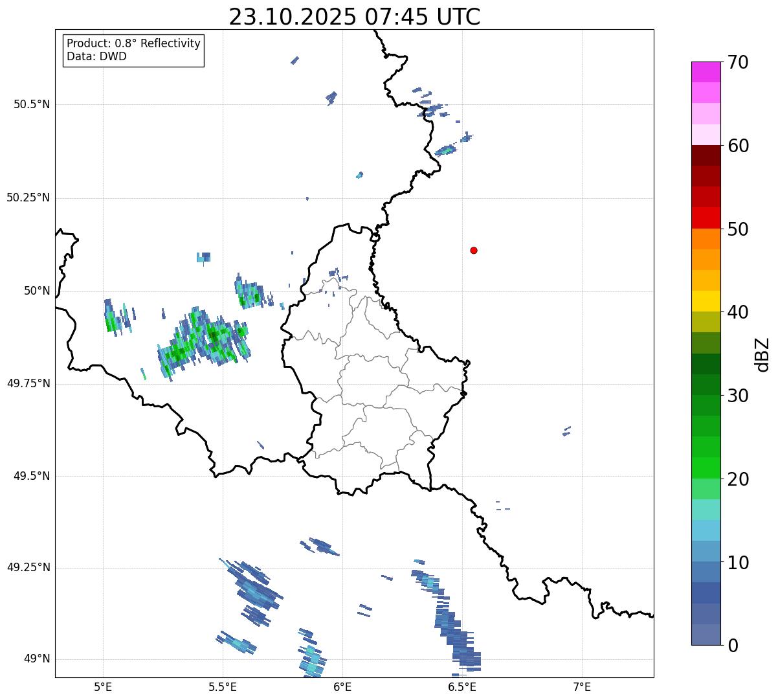Click the 6.5°E longitude label

tap(462, 686)
